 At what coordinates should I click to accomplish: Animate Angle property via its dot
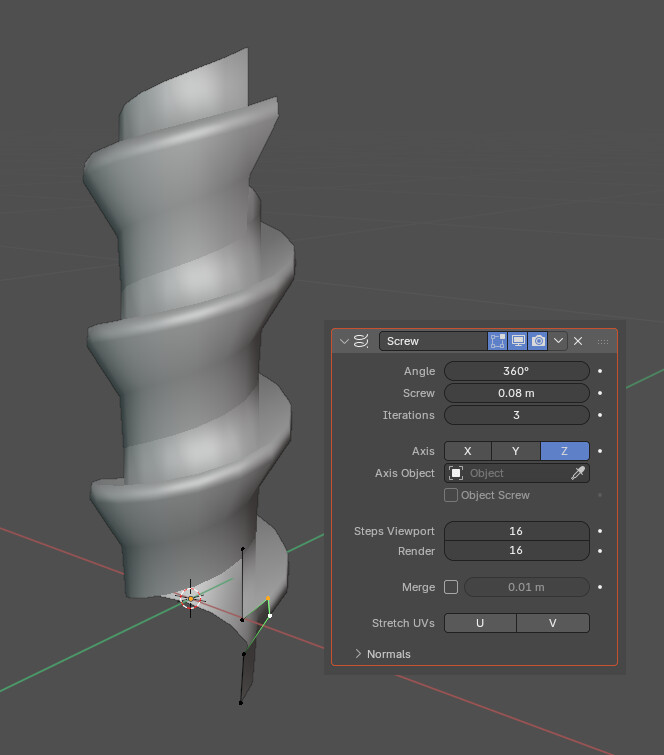(600, 371)
